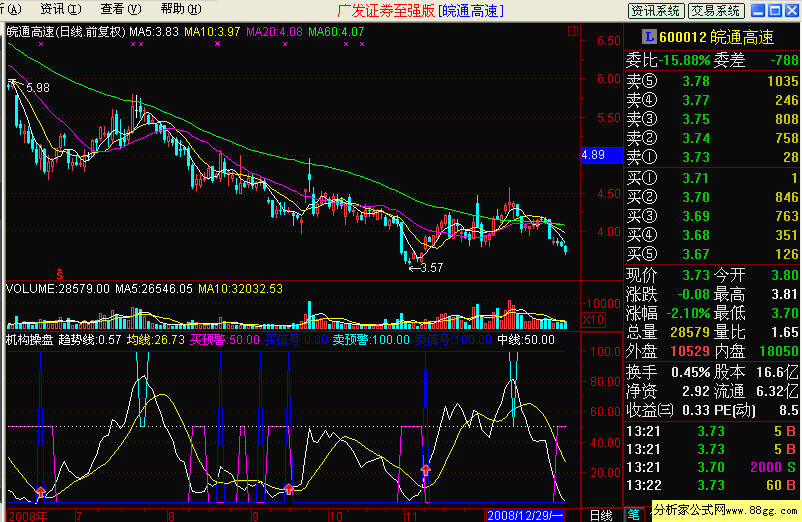802x522 pixels.
Task: Click the 总量 28579 value
Action: [x=690, y=332]
